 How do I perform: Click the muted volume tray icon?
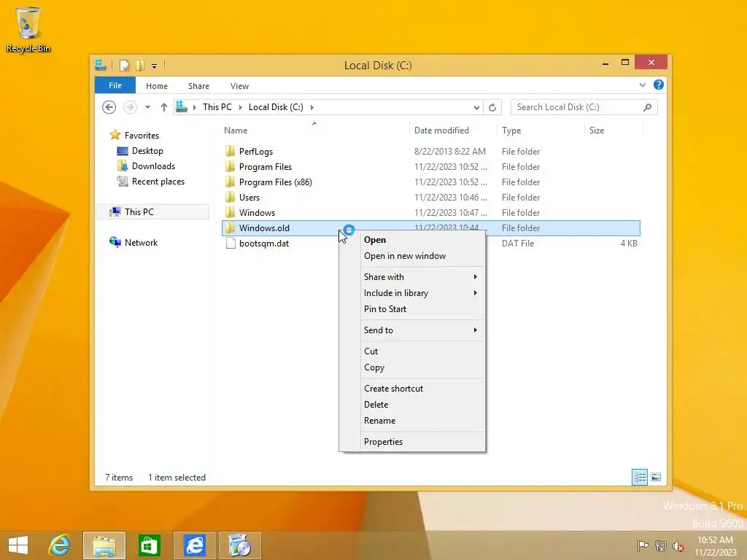coord(678,545)
